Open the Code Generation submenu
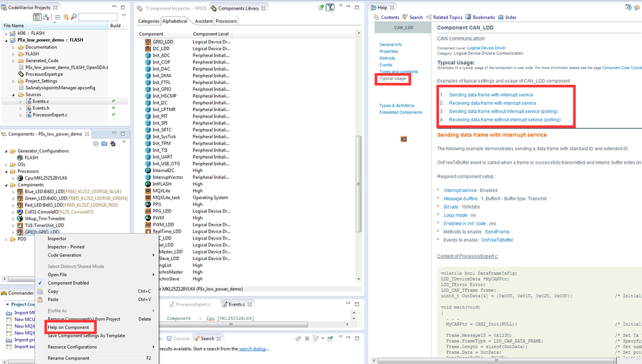642x364 pixels. point(96,255)
